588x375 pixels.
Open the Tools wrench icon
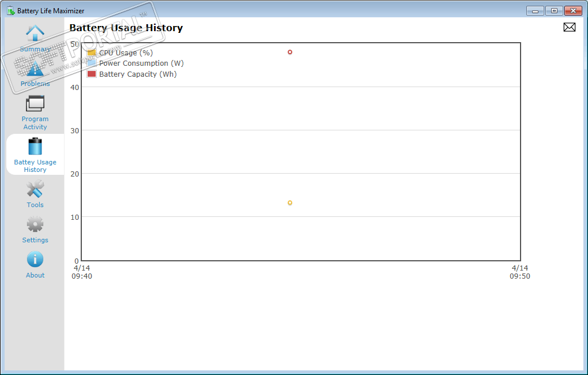[35, 189]
